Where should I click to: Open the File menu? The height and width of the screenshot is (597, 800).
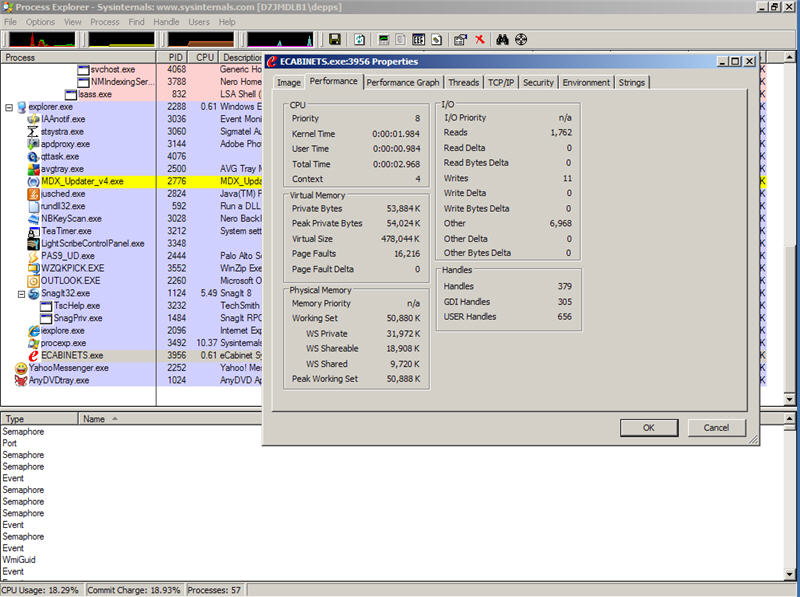tap(10, 22)
